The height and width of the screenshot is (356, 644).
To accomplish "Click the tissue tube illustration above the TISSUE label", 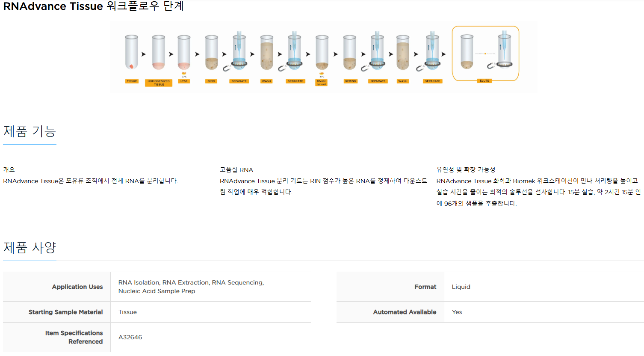I will click(132, 52).
